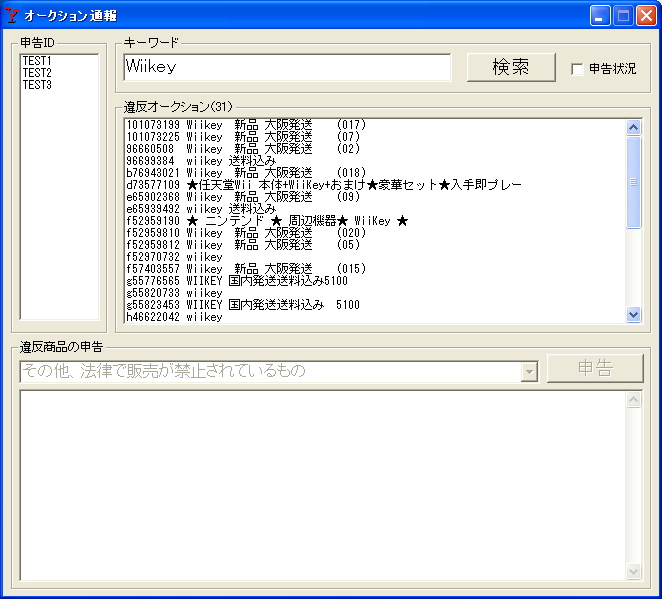Click report text area scroll up arrow
Viewport: 662px width, 599px height.
pyautogui.click(x=633, y=399)
